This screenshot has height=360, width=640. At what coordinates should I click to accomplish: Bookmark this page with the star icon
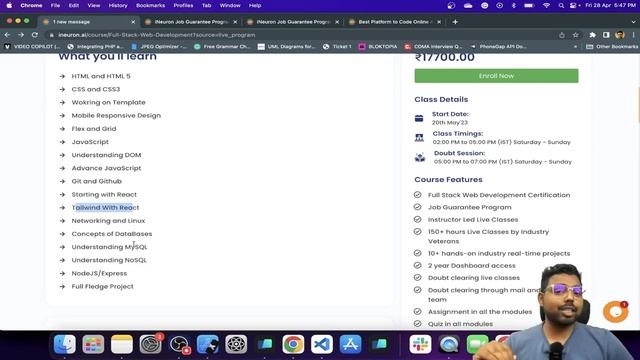point(576,35)
